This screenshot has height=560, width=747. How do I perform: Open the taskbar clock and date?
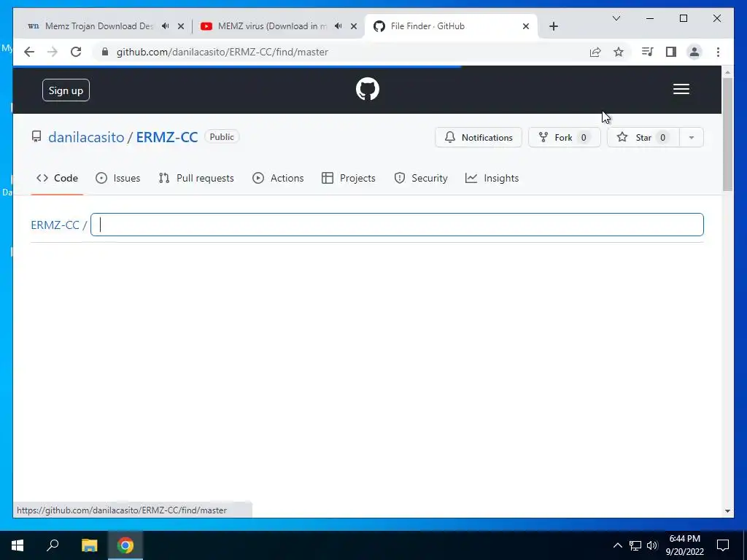click(684, 545)
